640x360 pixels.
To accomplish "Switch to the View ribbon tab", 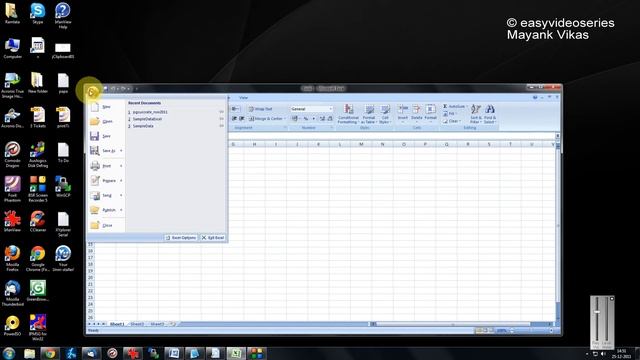I will (x=244, y=98).
